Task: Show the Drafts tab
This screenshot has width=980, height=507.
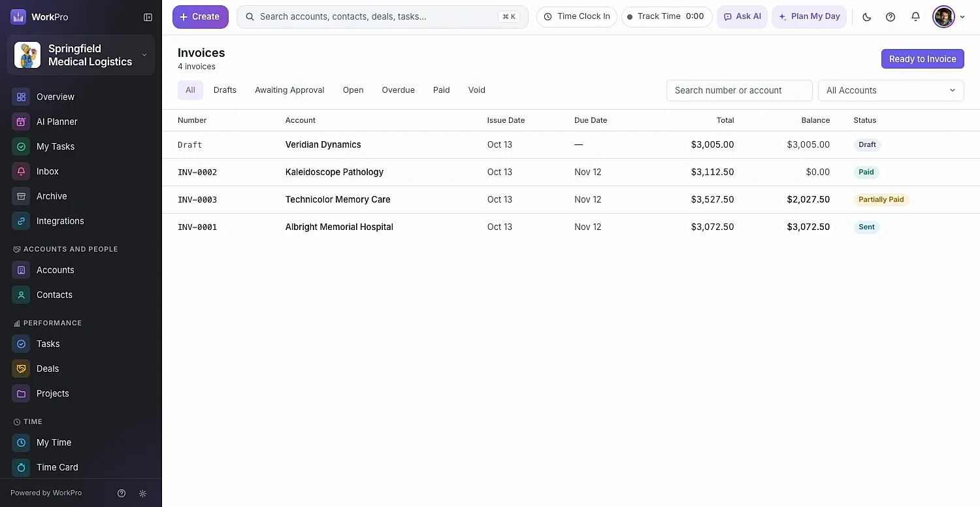Action: click(225, 90)
